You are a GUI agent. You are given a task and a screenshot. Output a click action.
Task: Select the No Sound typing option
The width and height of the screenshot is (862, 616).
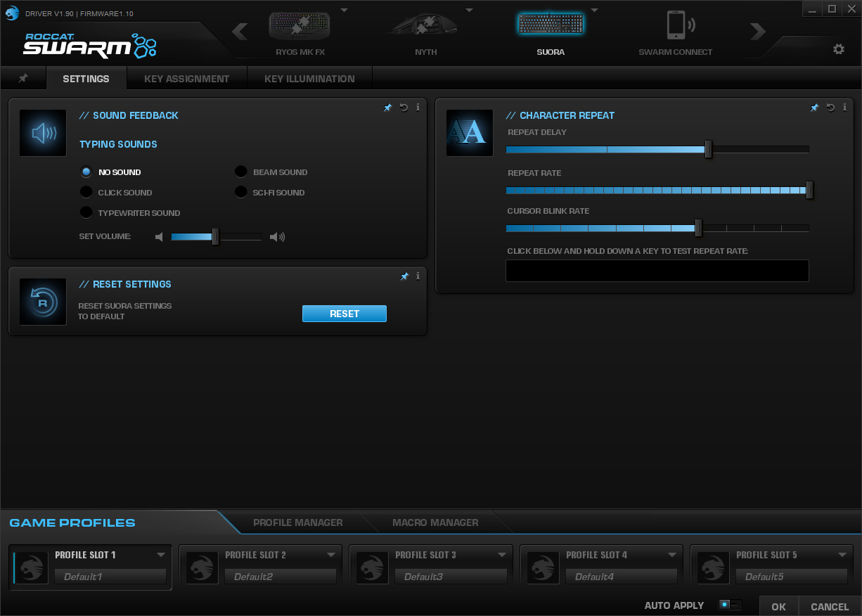point(86,172)
